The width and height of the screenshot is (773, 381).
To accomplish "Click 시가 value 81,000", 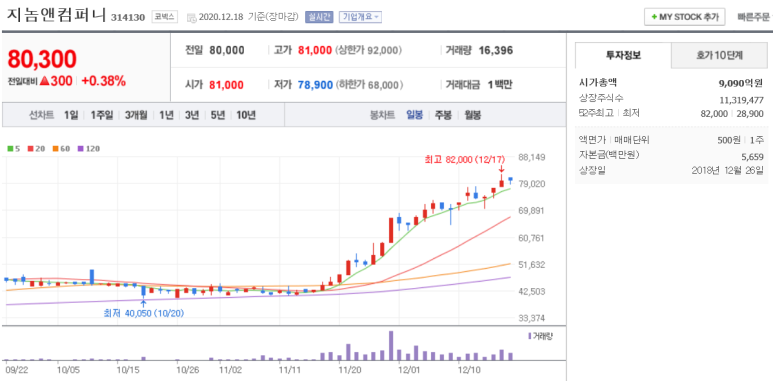I will coord(226,85).
